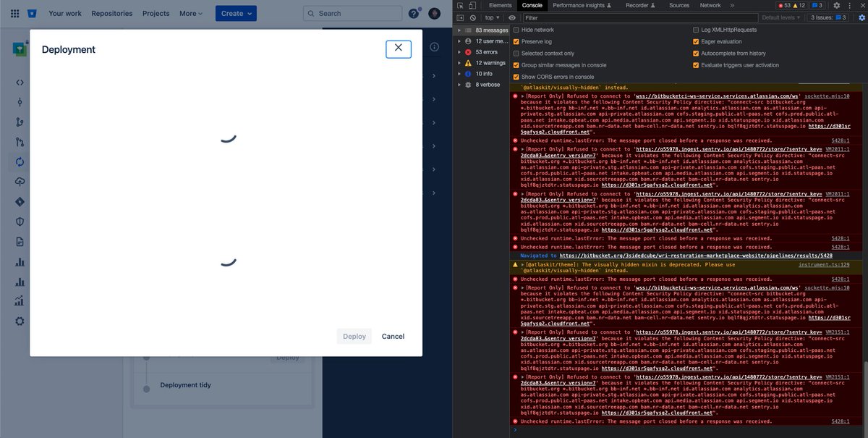Uncheck Autocomplete from history
Screen dimensions: 868x438
coord(696,54)
